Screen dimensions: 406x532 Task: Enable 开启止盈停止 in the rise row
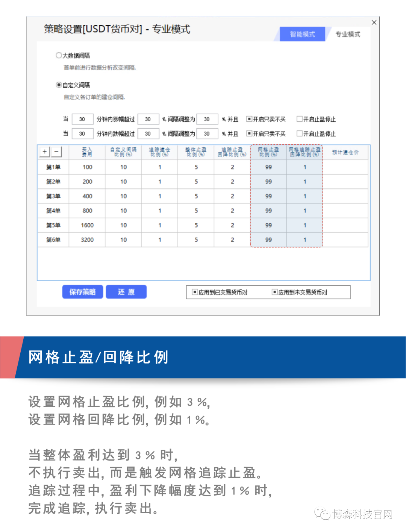click(x=300, y=119)
